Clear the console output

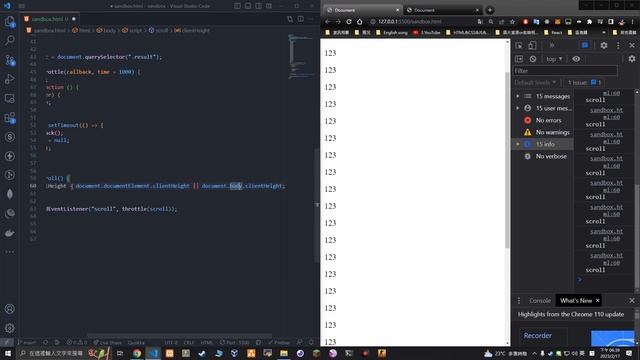(533, 59)
